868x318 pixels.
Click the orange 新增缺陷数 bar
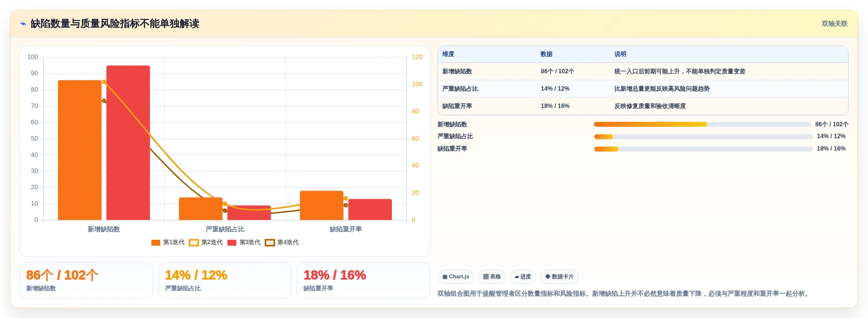[80, 150]
